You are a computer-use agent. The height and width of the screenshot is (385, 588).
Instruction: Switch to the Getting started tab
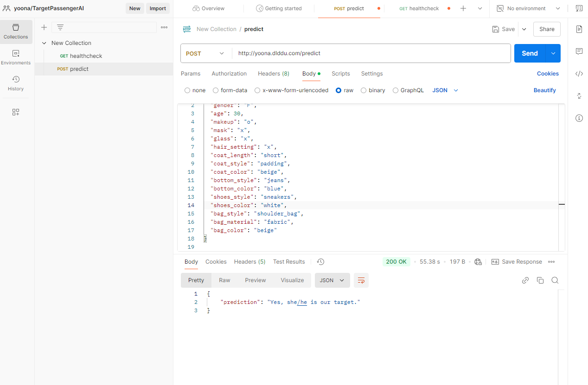[x=279, y=8]
